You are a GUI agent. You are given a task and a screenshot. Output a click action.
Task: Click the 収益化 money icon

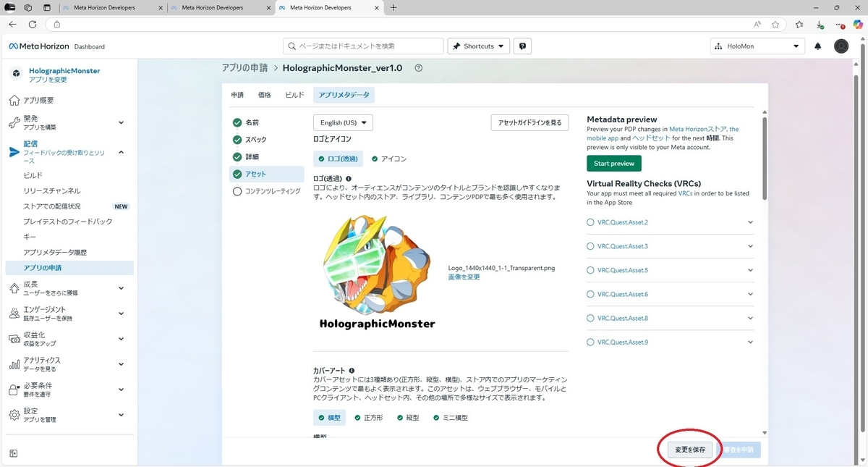coord(14,339)
